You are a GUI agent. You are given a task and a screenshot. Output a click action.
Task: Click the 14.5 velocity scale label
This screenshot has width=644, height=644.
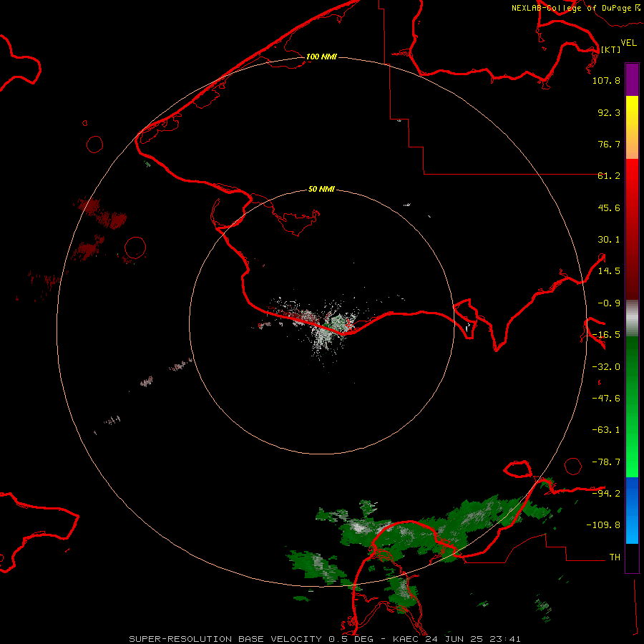[x=609, y=271]
